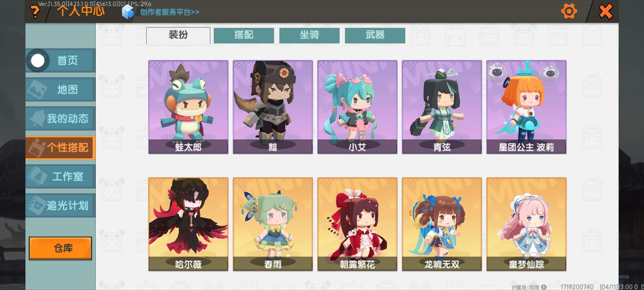
Task: Open the 武器 tab
Action: point(375,35)
